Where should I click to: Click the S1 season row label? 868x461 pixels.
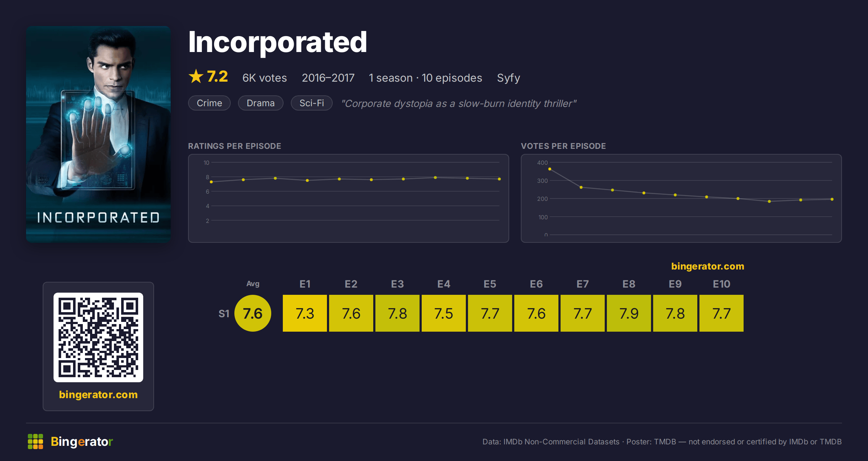[x=224, y=314]
